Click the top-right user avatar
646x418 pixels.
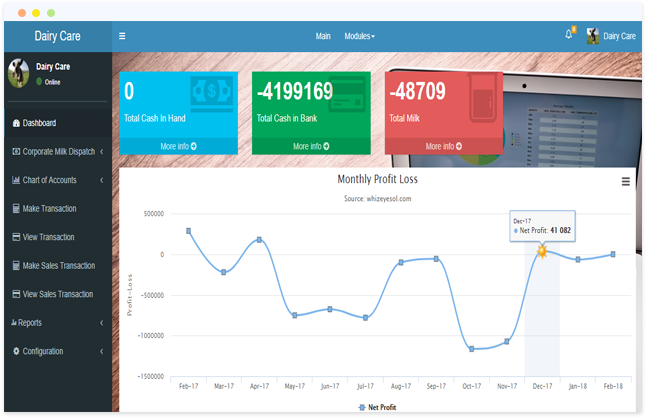[592, 36]
